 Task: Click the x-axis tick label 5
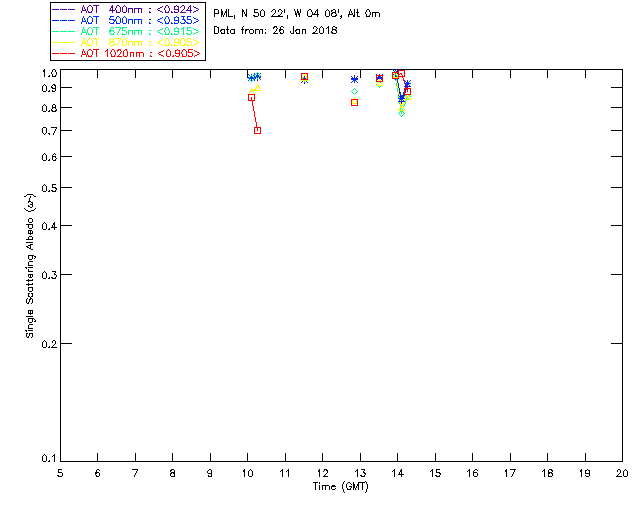(x=60, y=474)
